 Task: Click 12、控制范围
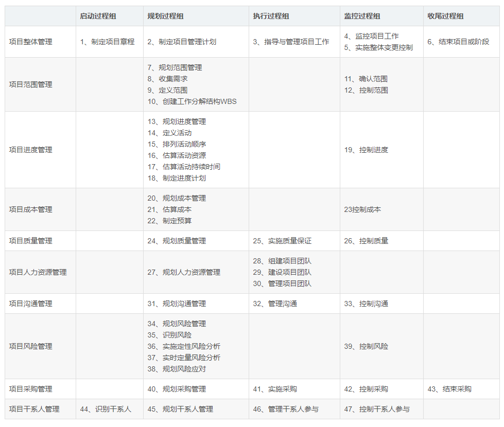coord(366,90)
